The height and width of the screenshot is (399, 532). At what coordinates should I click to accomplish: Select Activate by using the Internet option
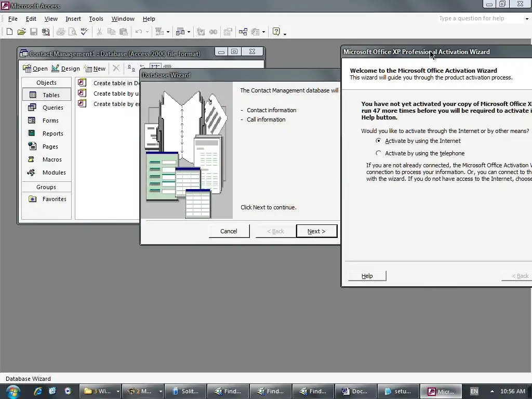[x=418, y=141]
